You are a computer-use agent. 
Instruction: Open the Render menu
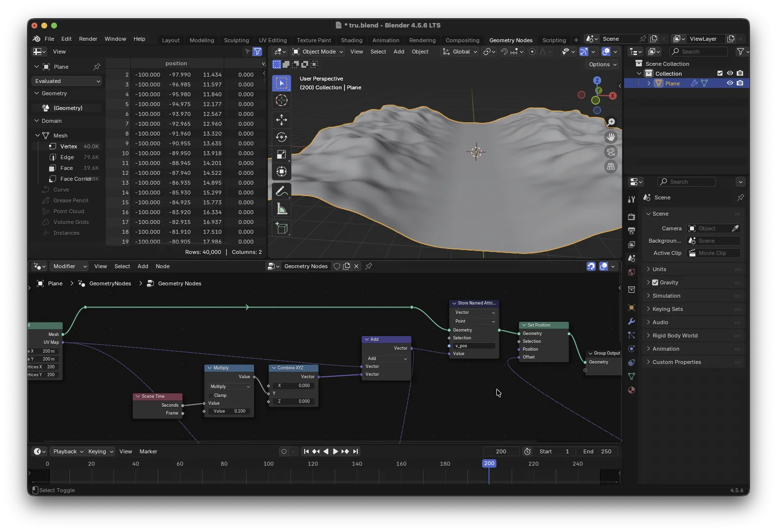pyautogui.click(x=88, y=39)
